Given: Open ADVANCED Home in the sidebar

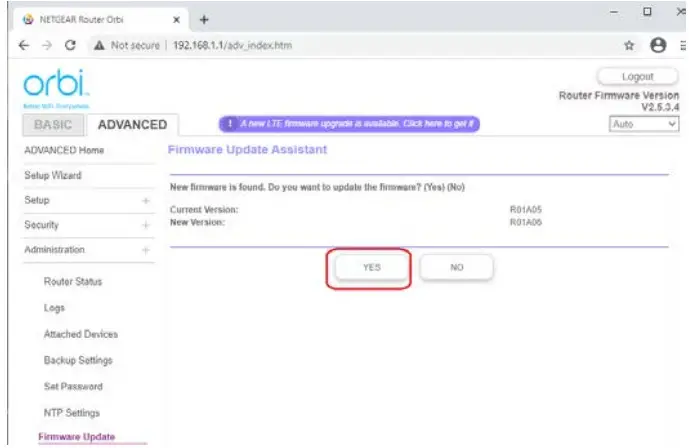Looking at the screenshot, I should [x=64, y=150].
